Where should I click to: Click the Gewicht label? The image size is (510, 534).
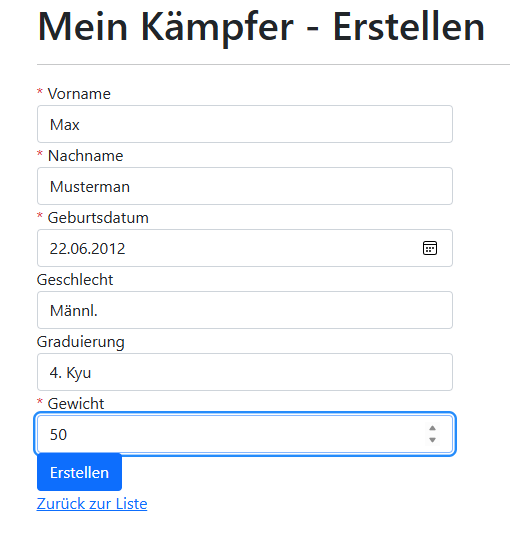click(x=76, y=404)
